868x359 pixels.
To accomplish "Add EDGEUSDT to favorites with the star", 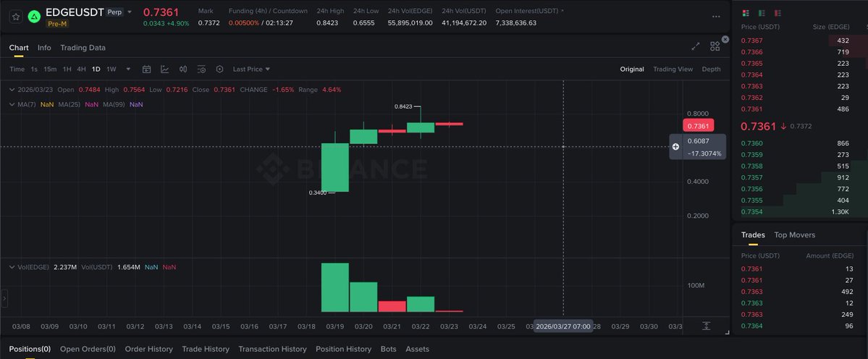I will (16, 17).
